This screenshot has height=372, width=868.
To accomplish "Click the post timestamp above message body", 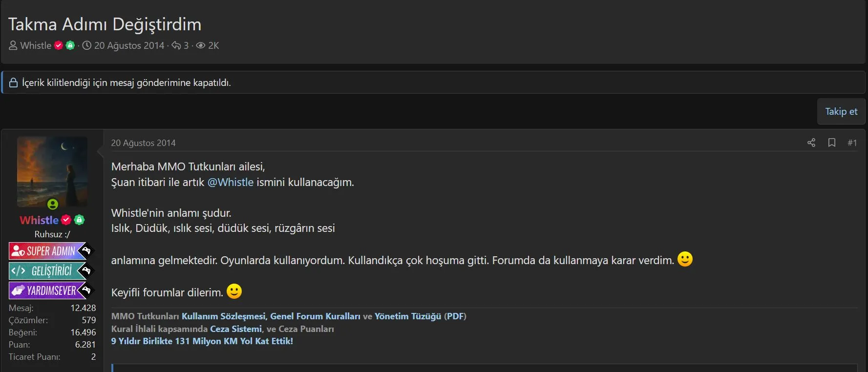I will tap(143, 143).
